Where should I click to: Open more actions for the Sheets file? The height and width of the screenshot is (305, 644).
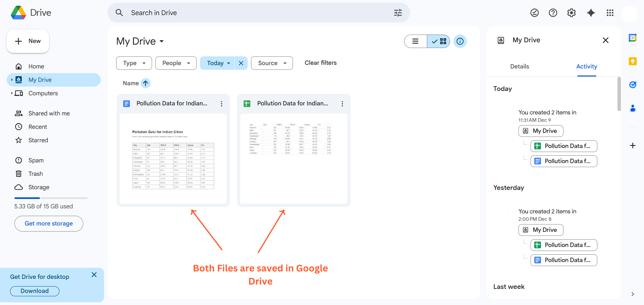(x=342, y=104)
